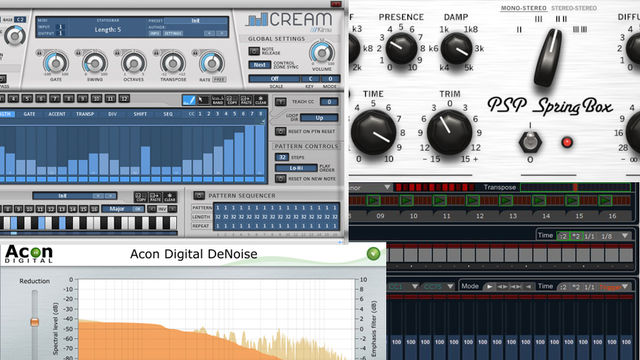
Task: Click the *2 button in upper Time row
Action: coord(576,236)
